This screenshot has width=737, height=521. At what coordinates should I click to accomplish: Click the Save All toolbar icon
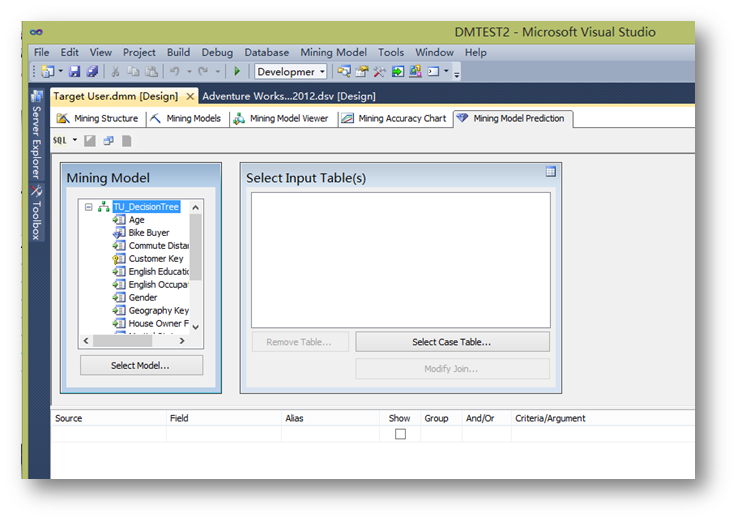coord(92,72)
